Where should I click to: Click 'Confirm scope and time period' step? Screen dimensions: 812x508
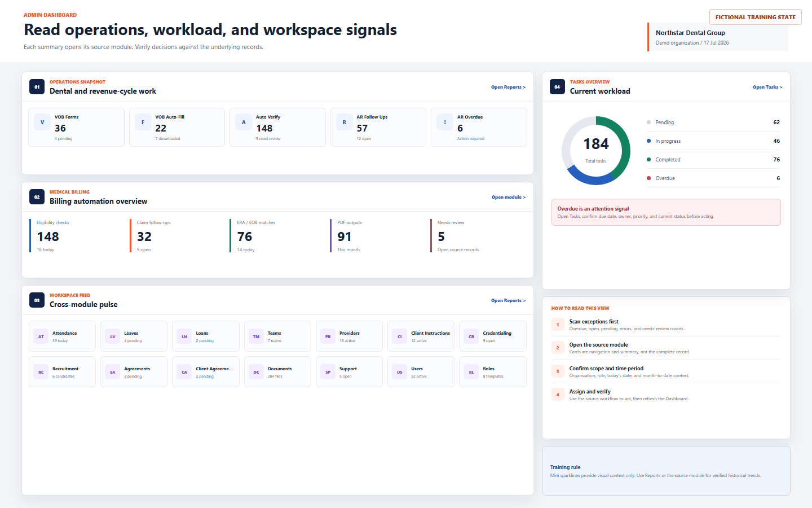(666, 371)
